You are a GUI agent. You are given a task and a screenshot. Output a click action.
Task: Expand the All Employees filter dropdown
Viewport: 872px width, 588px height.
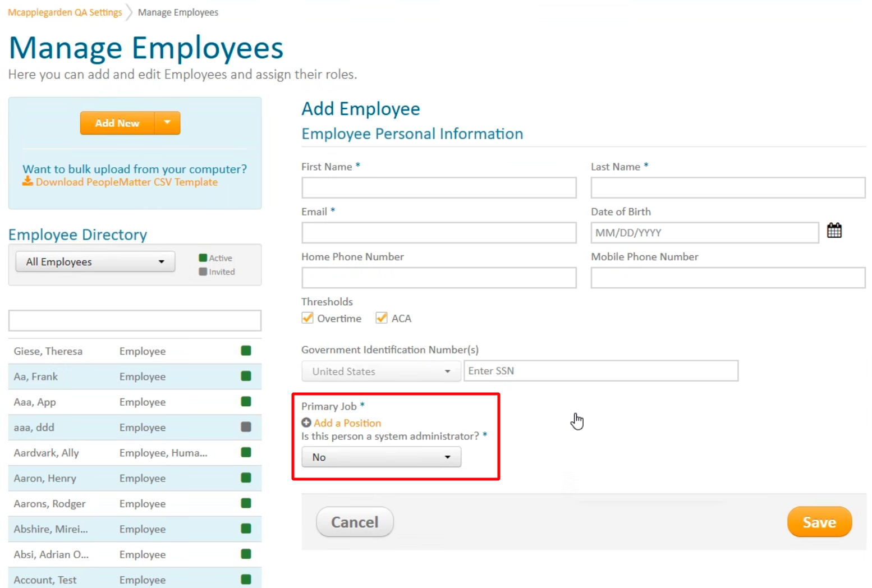(x=95, y=261)
